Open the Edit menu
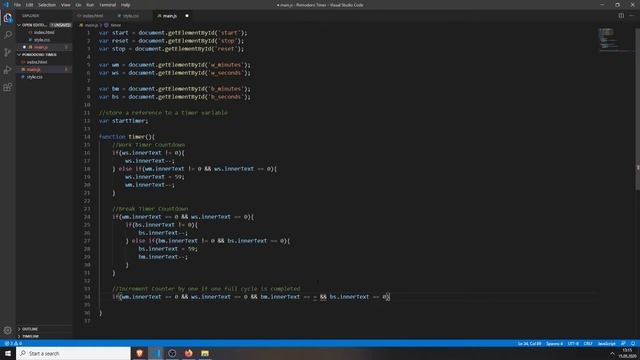Image resolution: width=640 pixels, height=360 pixels. 29,5
